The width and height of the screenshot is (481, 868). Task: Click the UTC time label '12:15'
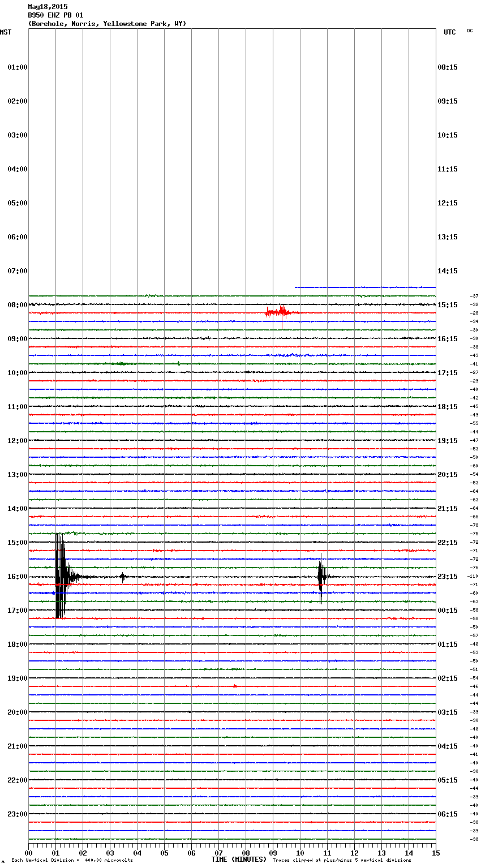point(448,203)
